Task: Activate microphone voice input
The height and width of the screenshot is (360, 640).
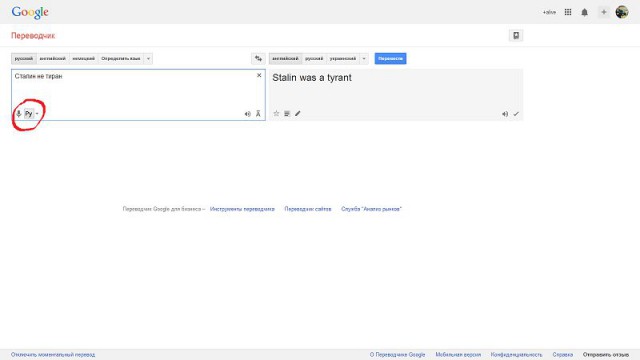Action: coord(18,113)
